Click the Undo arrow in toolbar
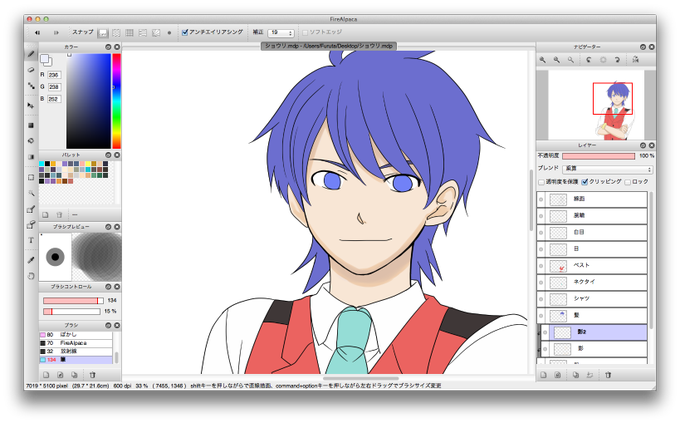This screenshot has height=423, width=680. [x=37, y=33]
